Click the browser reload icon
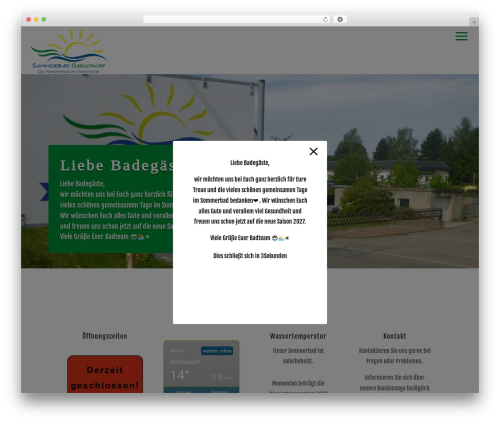 point(325,20)
